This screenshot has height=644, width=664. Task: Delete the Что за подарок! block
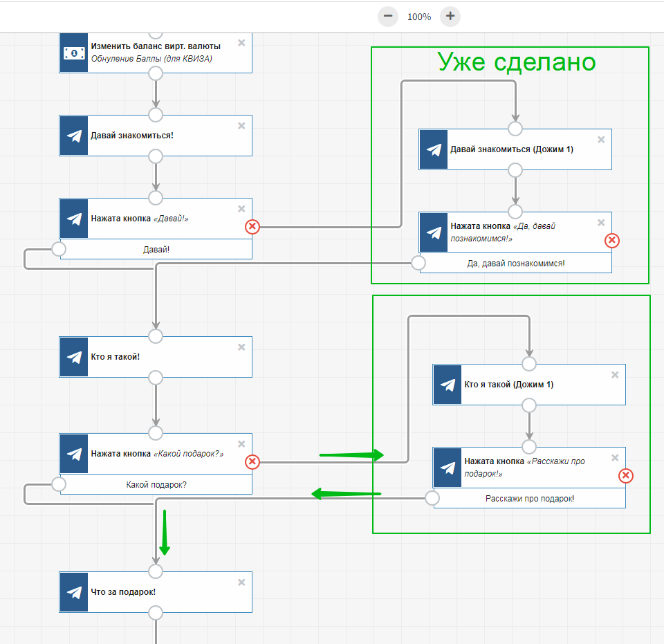(241, 582)
